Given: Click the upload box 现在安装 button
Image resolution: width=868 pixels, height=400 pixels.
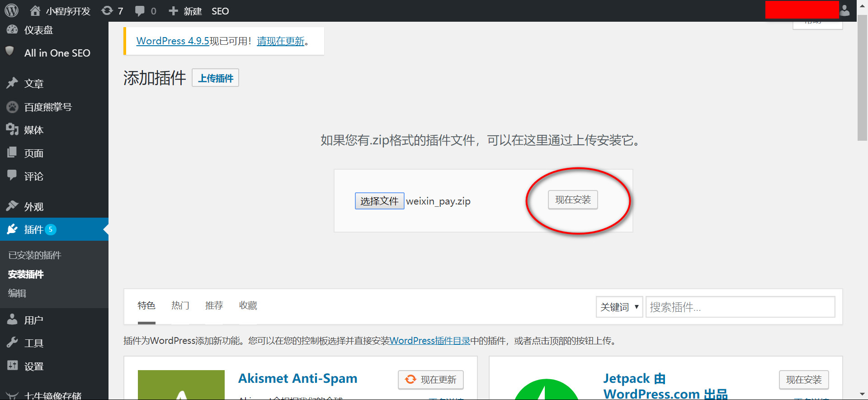Looking at the screenshot, I should [x=573, y=200].
